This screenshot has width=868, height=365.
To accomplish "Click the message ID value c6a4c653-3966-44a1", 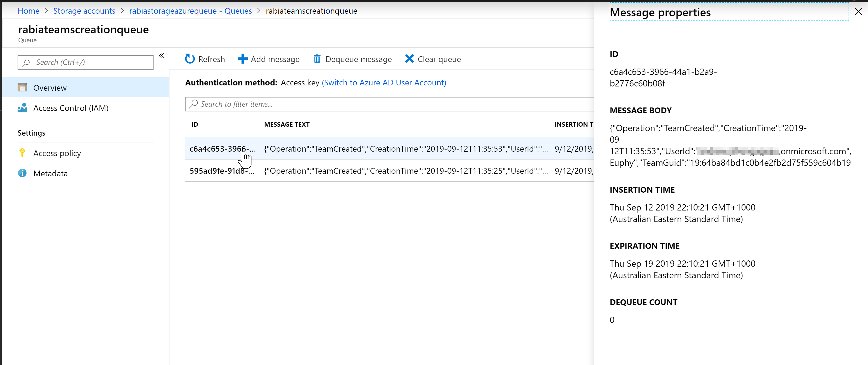I will pos(663,78).
